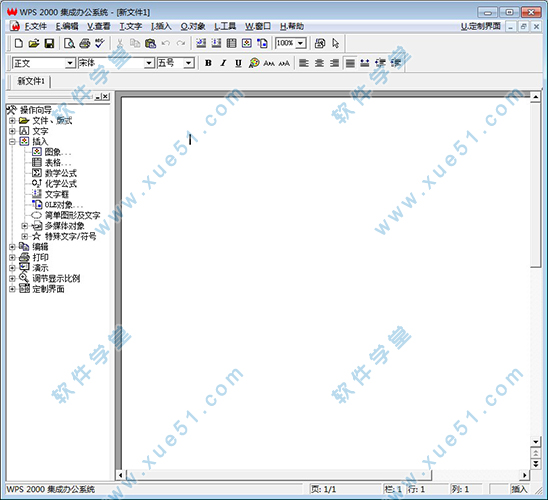The height and width of the screenshot is (500, 548).
Task: Open the 宋体 font dropdown
Action: click(x=149, y=63)
